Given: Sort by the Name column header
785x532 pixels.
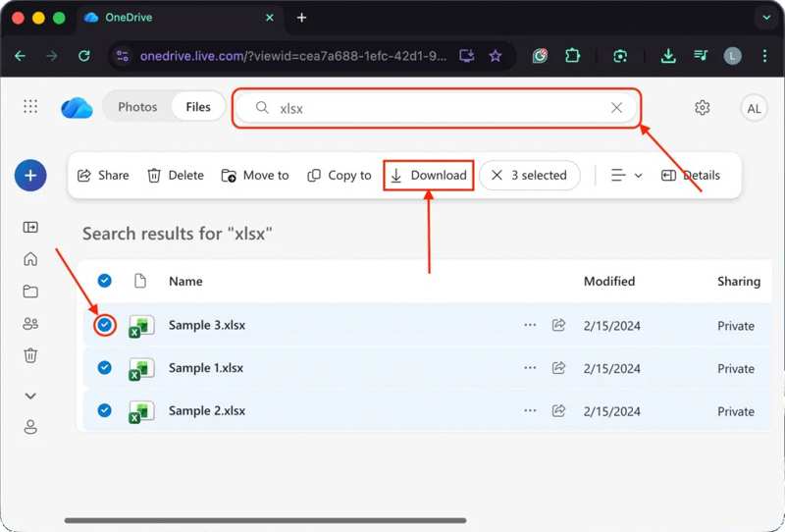Looking at the screenshot, I should [x=185, y=281].
